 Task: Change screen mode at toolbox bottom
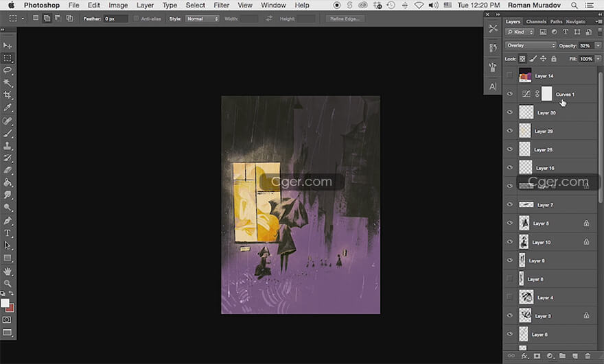(7, 332)
